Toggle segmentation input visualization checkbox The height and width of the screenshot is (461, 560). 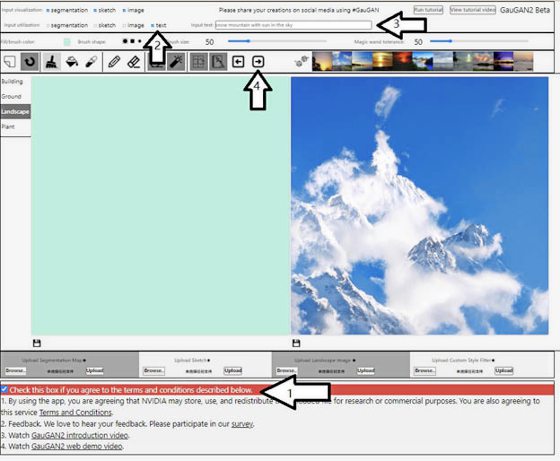[x=48, y=10]
